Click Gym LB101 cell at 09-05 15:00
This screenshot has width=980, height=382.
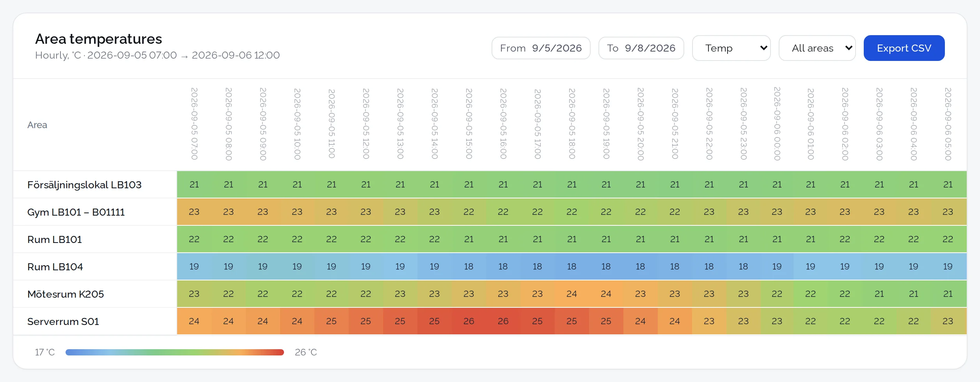point(469,212)
